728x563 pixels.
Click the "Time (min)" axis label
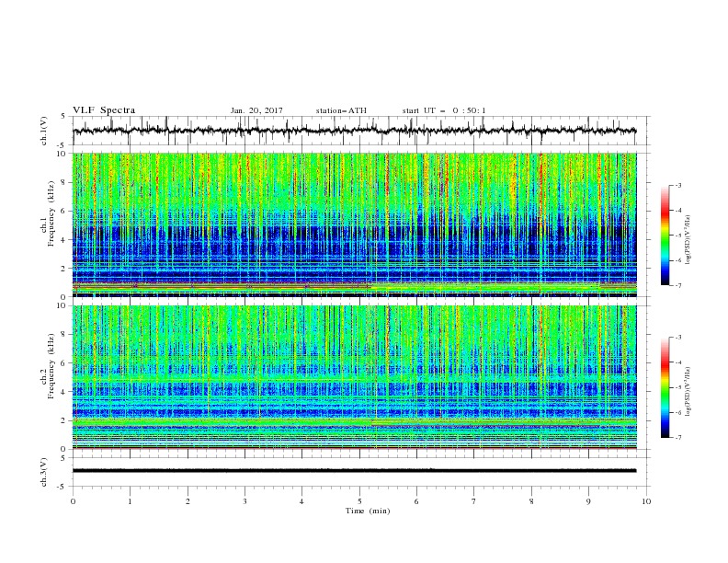coord(368,511)
